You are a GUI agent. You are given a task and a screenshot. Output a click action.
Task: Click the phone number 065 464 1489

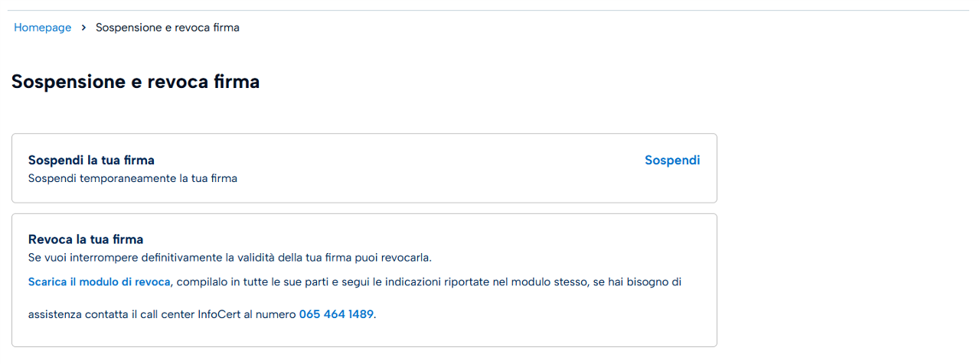coord(336,314)
